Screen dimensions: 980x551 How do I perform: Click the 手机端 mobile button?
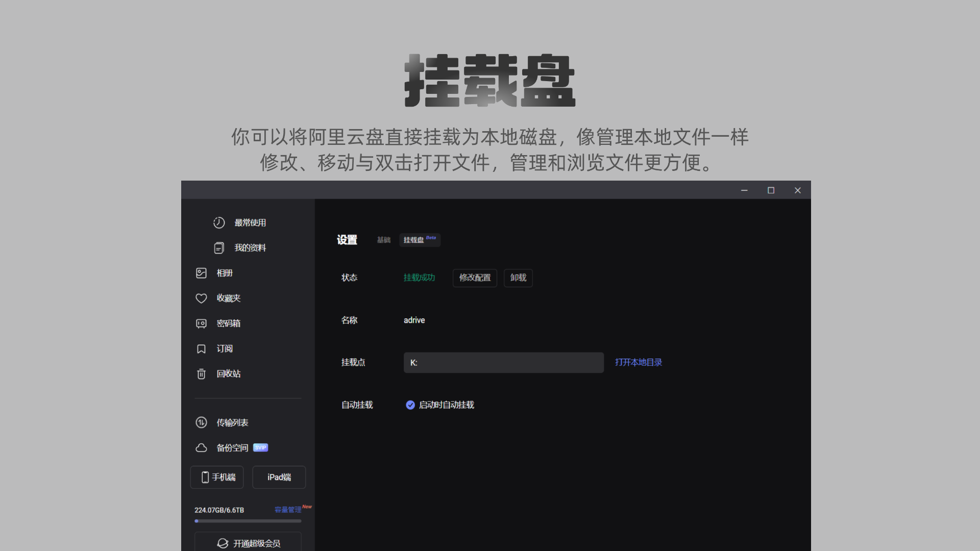click(216, 477)
